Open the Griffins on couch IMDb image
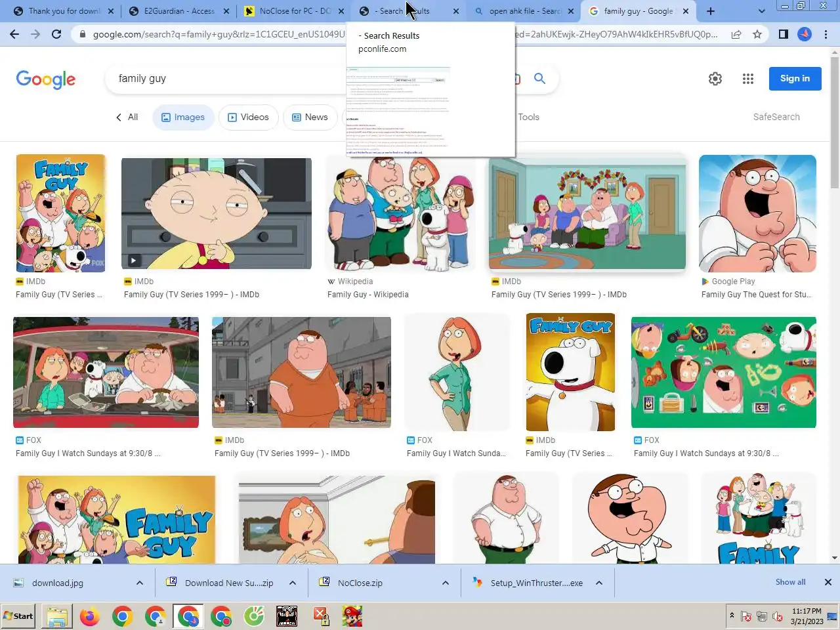 pyautogui.click(x=587, y=213)
